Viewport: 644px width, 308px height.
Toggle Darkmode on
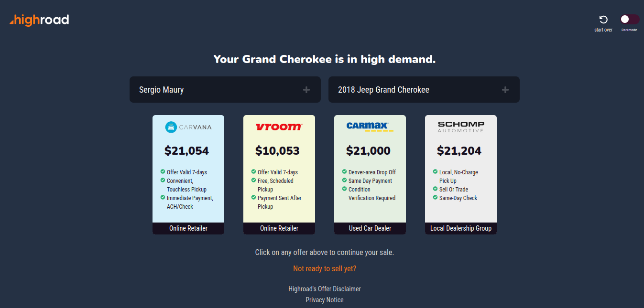629,19
